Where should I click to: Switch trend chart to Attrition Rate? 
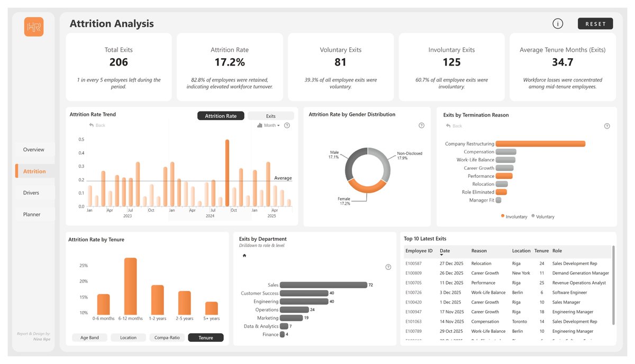221,116
